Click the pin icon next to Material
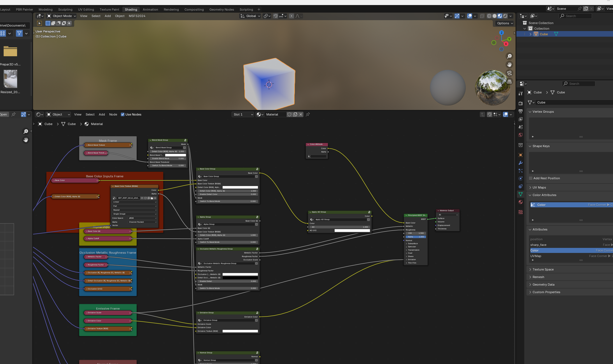Viewport: 613px width, 364px height. point(308,114)
